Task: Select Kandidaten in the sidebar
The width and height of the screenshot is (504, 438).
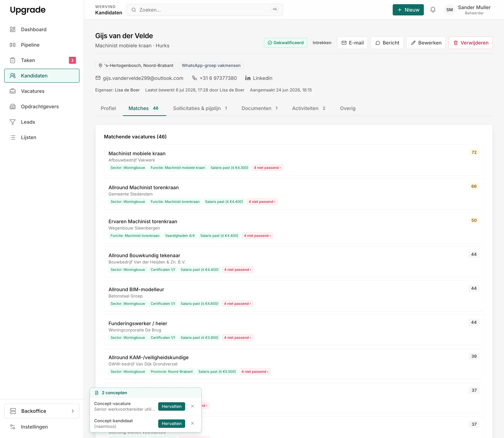Action: click(42, 76)
